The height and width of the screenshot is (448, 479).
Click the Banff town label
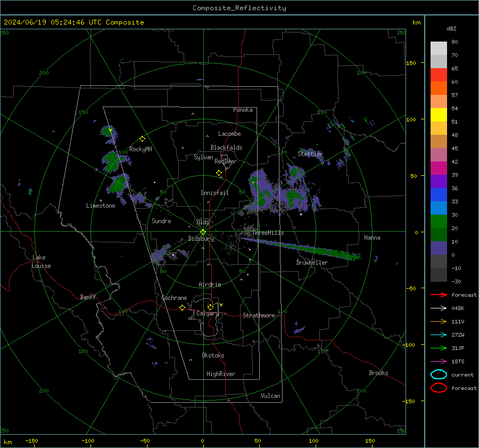(88, 297)
